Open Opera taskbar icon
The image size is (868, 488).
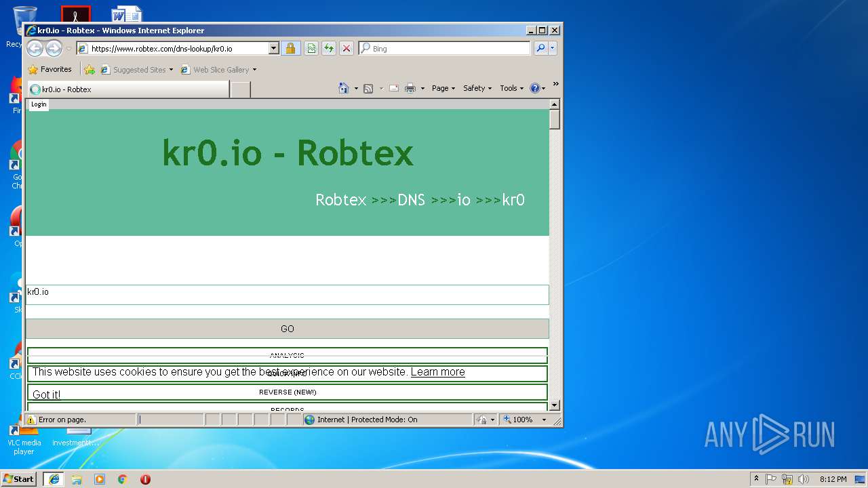[145, 479]
